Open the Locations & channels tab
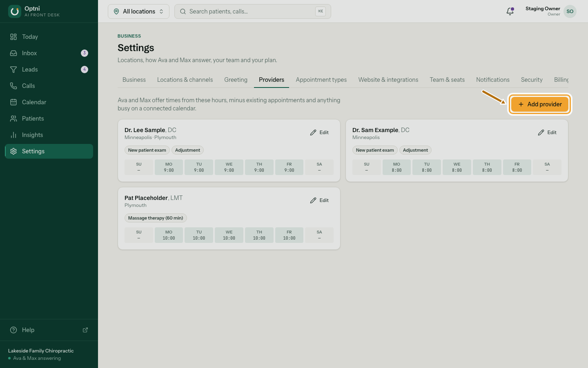The image size is (588, 368). click(x=185, y=80)
